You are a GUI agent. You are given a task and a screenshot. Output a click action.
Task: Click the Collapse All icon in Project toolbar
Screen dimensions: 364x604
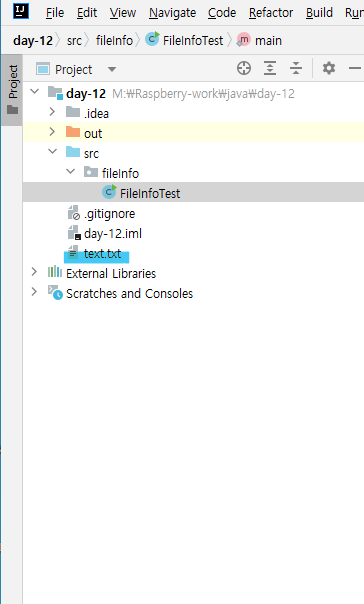pos(296,68)
